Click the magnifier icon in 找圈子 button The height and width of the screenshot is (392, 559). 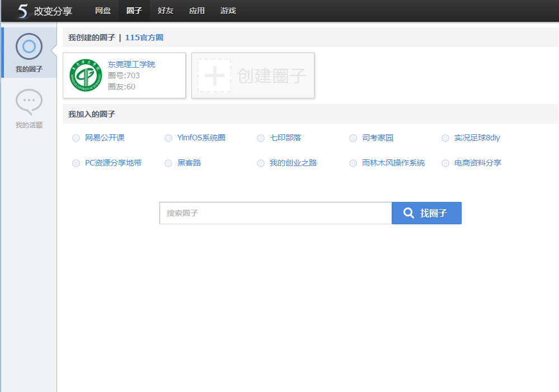[x=408, y=213]
